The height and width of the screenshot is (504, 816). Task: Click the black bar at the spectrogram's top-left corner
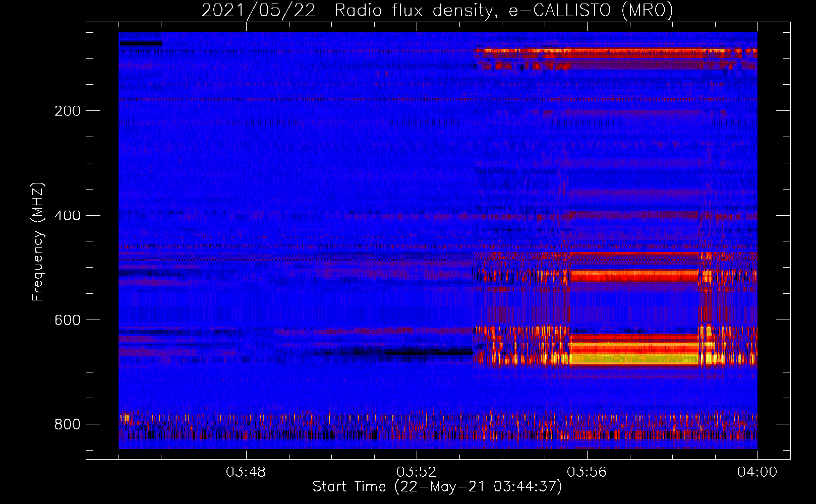(141, 43)
